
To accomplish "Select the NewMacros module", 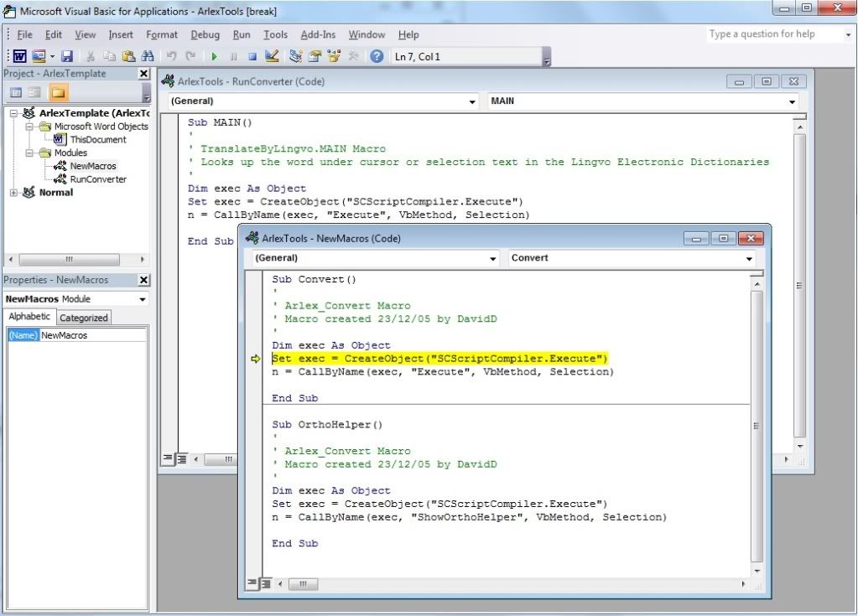I will coord(92,166).
